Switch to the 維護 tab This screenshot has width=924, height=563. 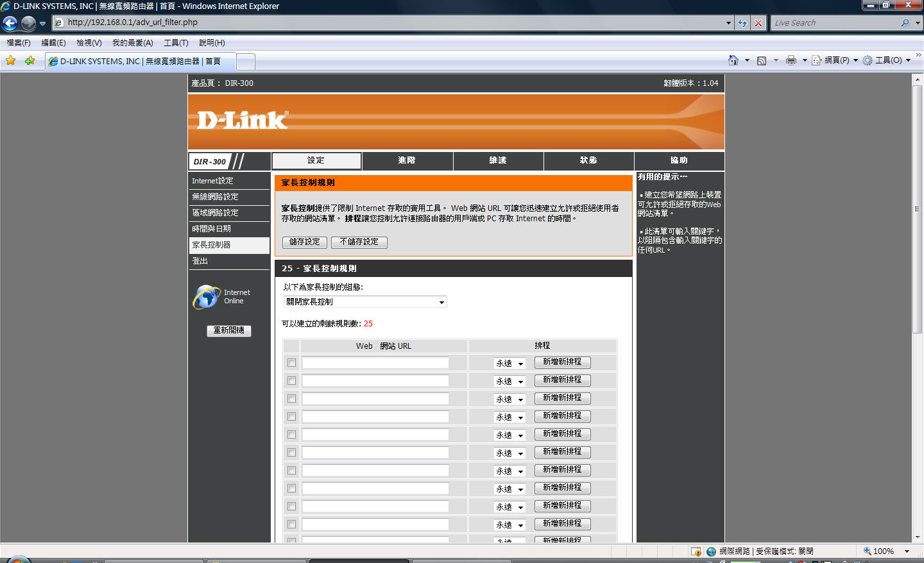click(x=498, y=161)
